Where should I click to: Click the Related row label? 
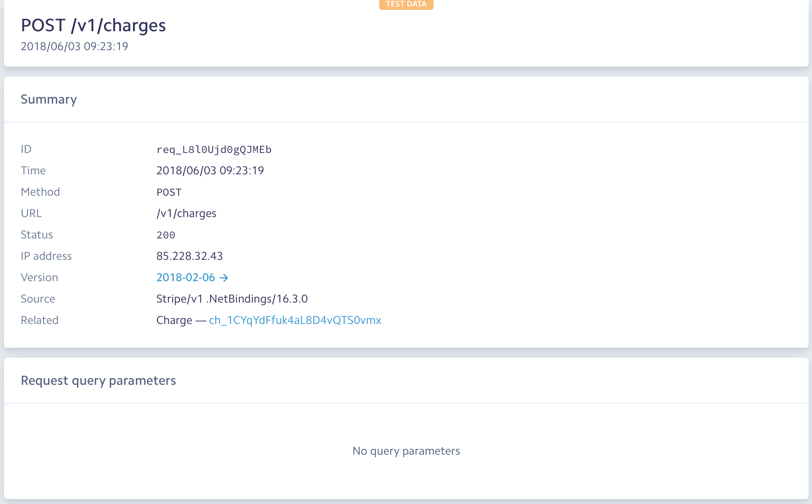point(39,320)
